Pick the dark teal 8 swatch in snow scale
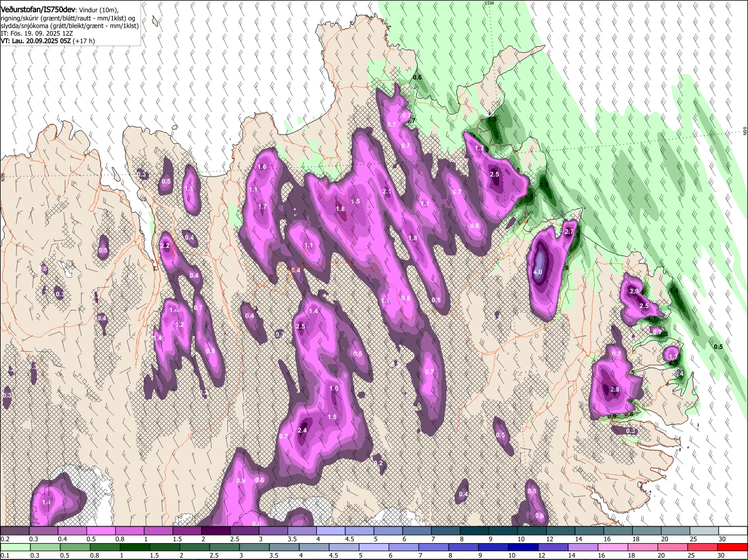Viewport: 748px width, 560px height. pos(475,531)
